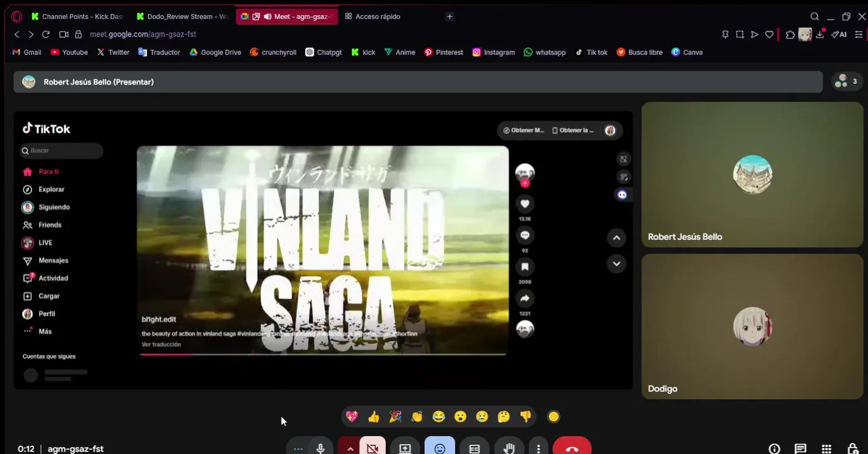
Task: Switch to Acceso rápido tab
Action: pos(377,16)
